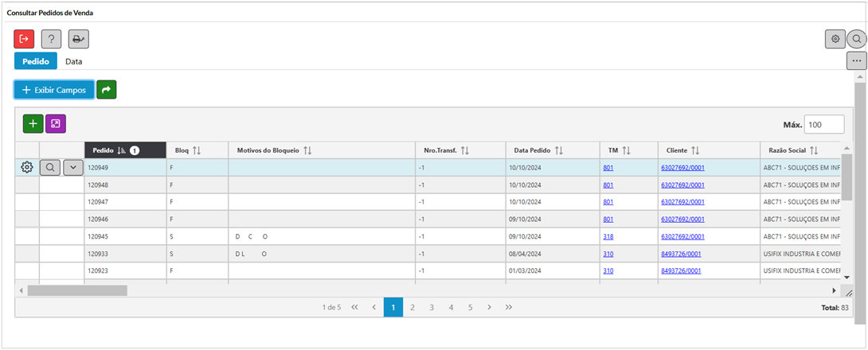Click the purple expand grid icon
This screenshot has width=868, height=350.
point(56,123)
